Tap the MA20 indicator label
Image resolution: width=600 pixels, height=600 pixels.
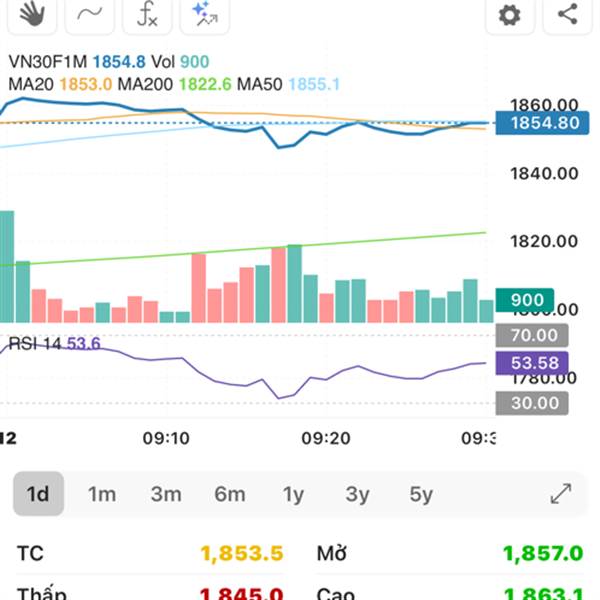(31, 84)
